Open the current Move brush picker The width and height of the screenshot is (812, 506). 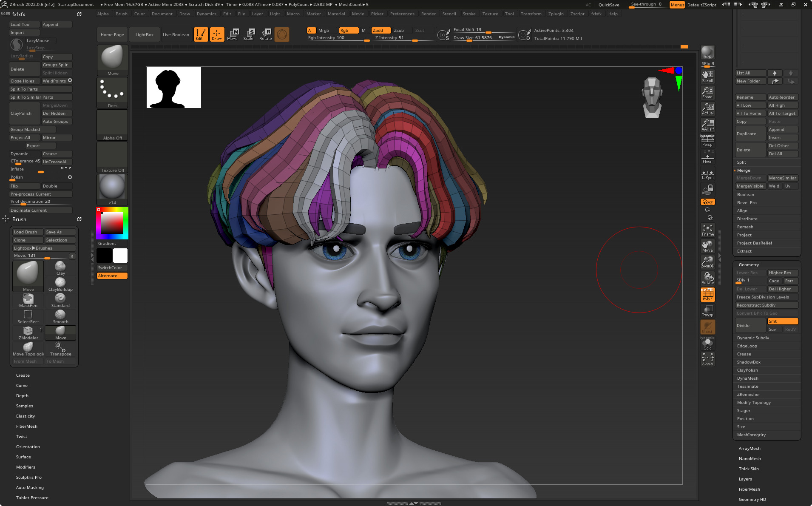click(112, 60)
